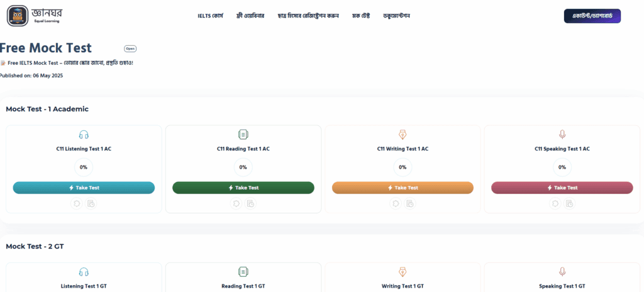The height and width of the screenshot is (292, 644).
Task: Click 0% progress circle on C11 Listening card
Action: [x=84, y=167]
